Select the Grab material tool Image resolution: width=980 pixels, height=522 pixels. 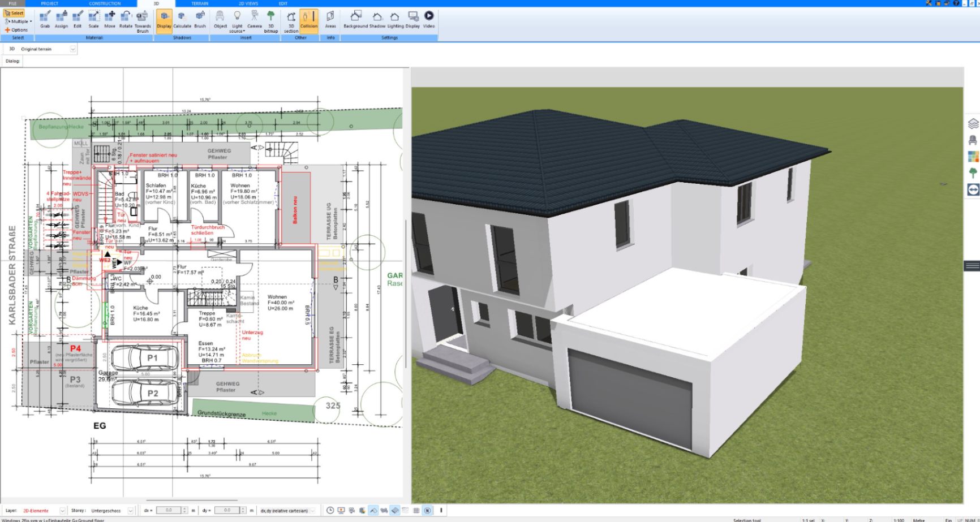[x=45, y=19]
